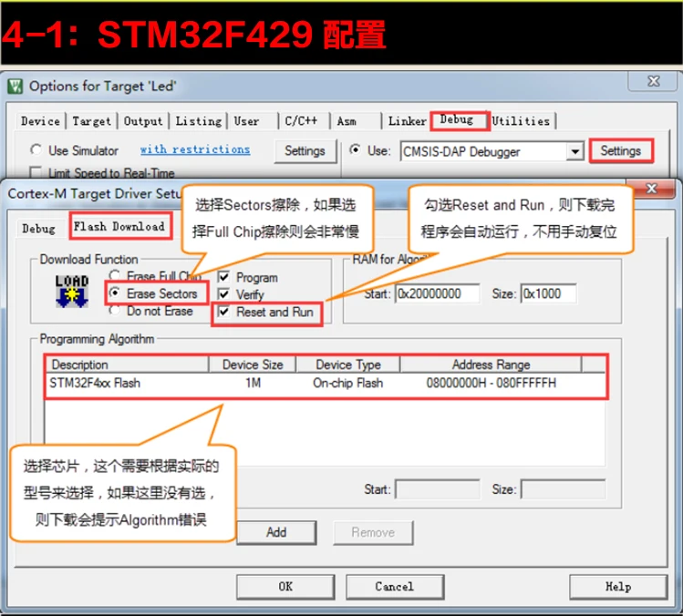Switch to the Target tab

91,121
